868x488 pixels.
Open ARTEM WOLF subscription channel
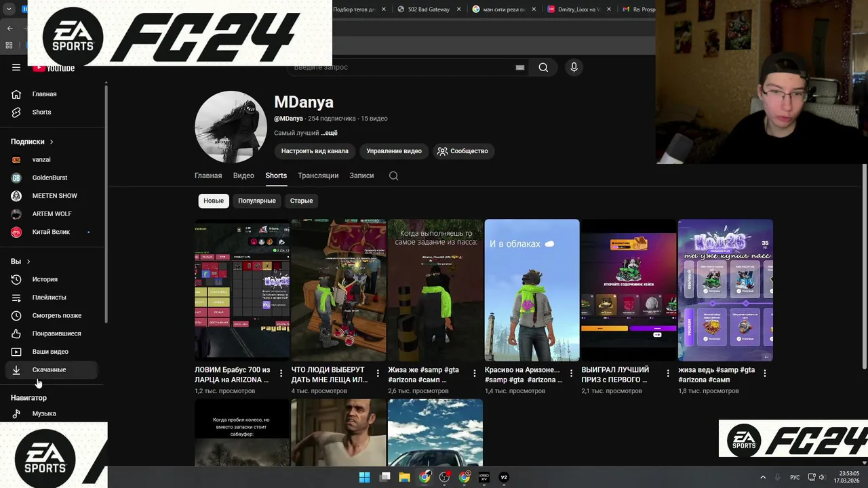point(53,213)
